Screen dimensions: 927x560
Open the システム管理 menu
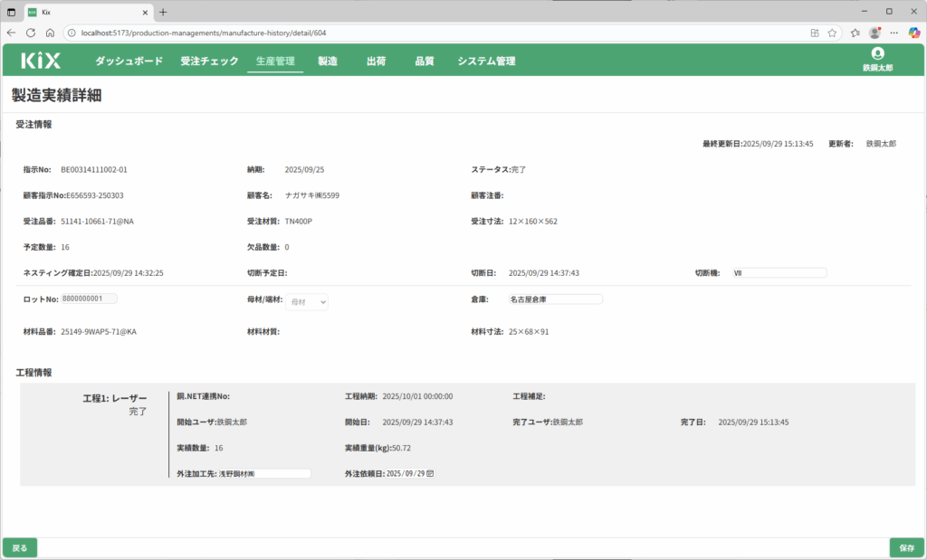click(x=486, y=62)
